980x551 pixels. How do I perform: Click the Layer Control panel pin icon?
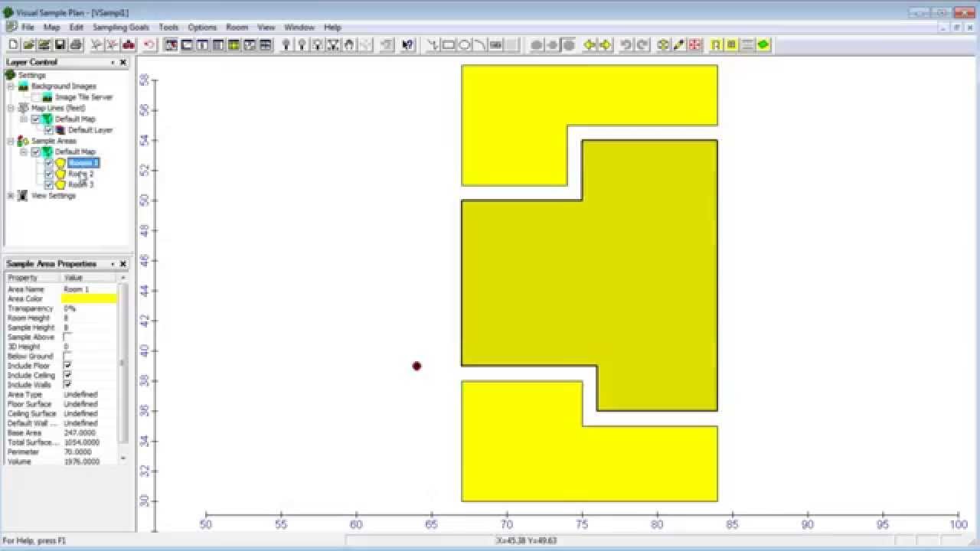point(113,62)
